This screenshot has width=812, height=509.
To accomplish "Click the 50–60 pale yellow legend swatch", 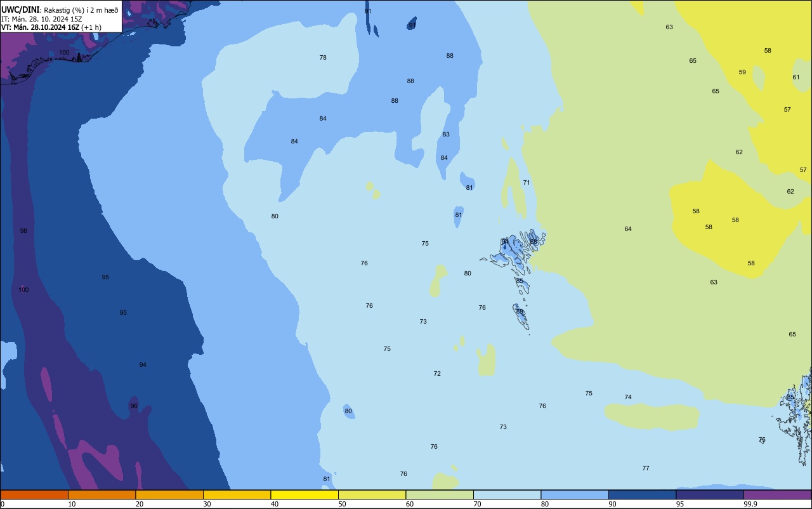I will point(372,494).
